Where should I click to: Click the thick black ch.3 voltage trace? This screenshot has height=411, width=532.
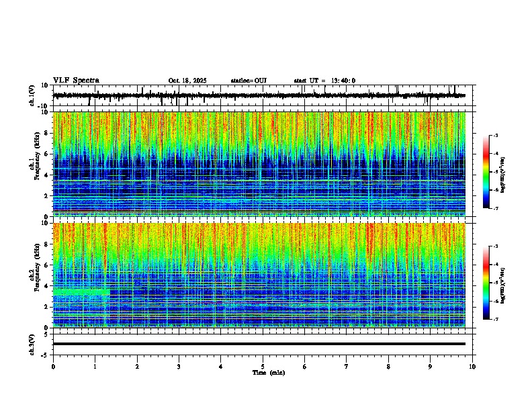coord(259,344)
